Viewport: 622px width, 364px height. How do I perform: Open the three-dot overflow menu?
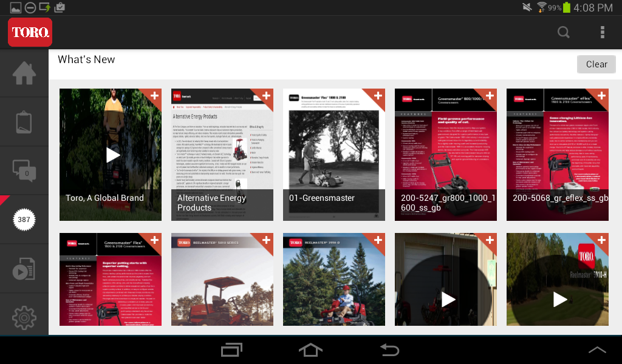[x=602, y=32]
